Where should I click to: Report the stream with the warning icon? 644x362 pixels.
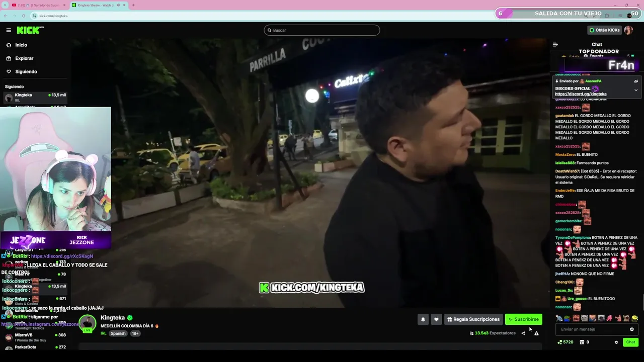[536, 333]
